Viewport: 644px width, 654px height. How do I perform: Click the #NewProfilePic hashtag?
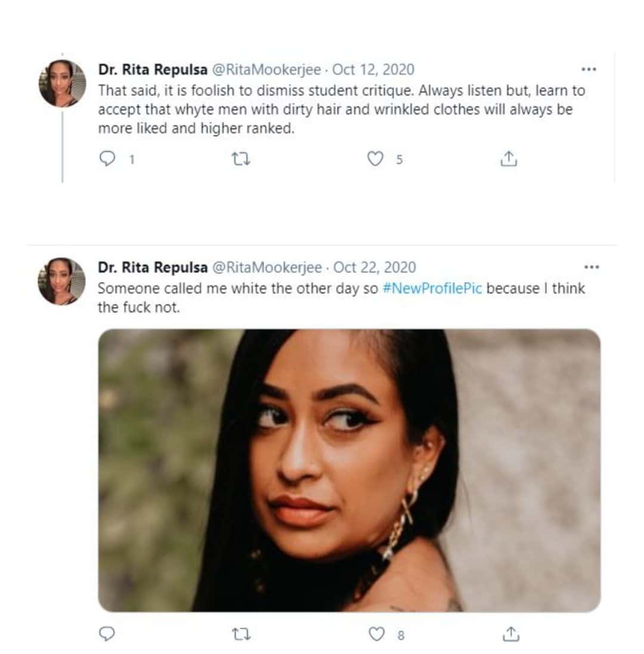click(432, 289)
